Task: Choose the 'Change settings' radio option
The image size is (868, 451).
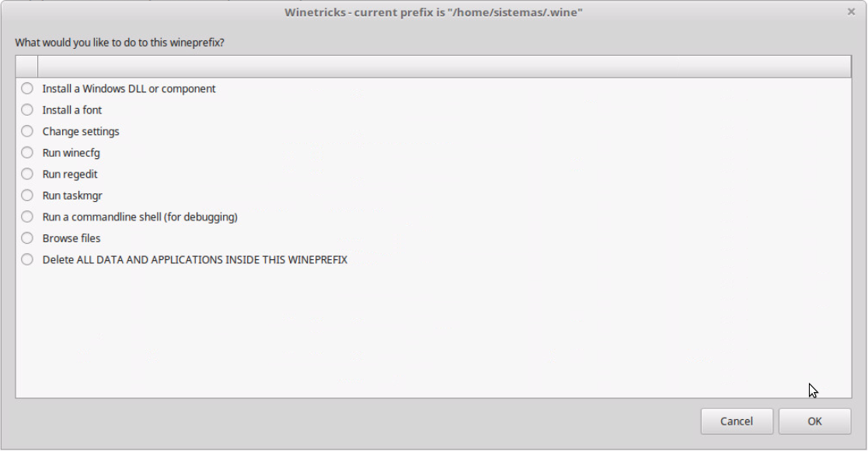Action: pos(27,131)
